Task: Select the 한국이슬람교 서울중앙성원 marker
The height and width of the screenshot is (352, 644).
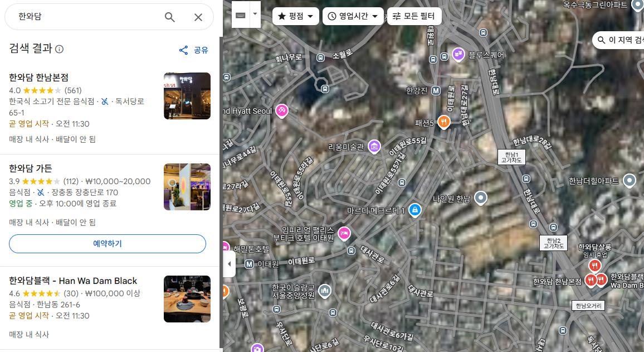Action: 324,291
